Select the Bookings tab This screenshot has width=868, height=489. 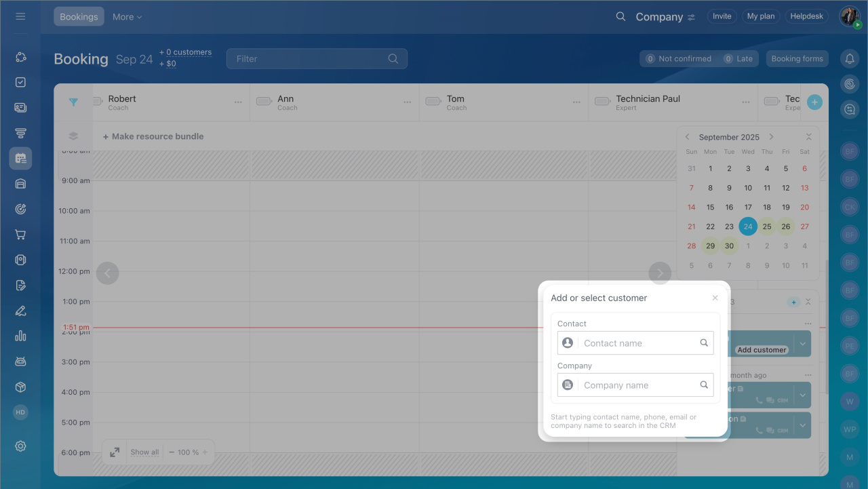point(79,17)
